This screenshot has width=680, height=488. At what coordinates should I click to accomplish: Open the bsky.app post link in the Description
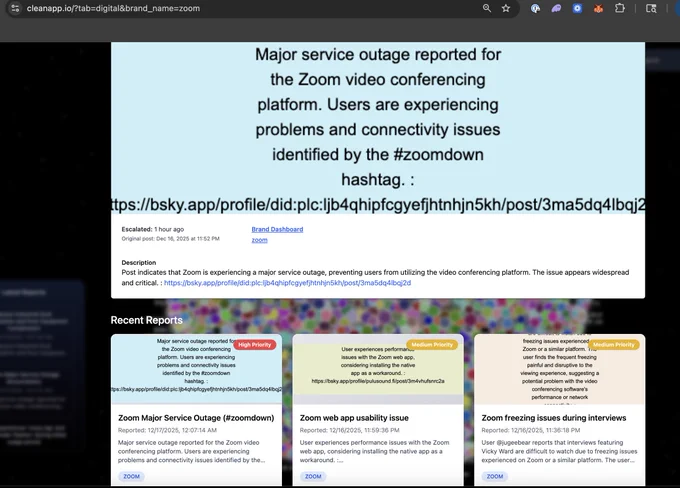point(288,283)
